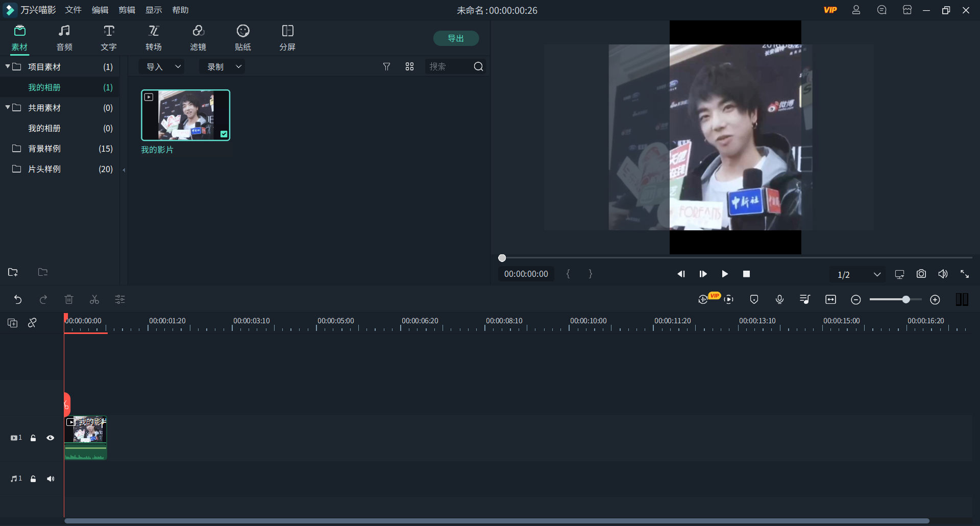Click the scissors split icon
This screenshot has width=980, height=526.
(94, 300)
